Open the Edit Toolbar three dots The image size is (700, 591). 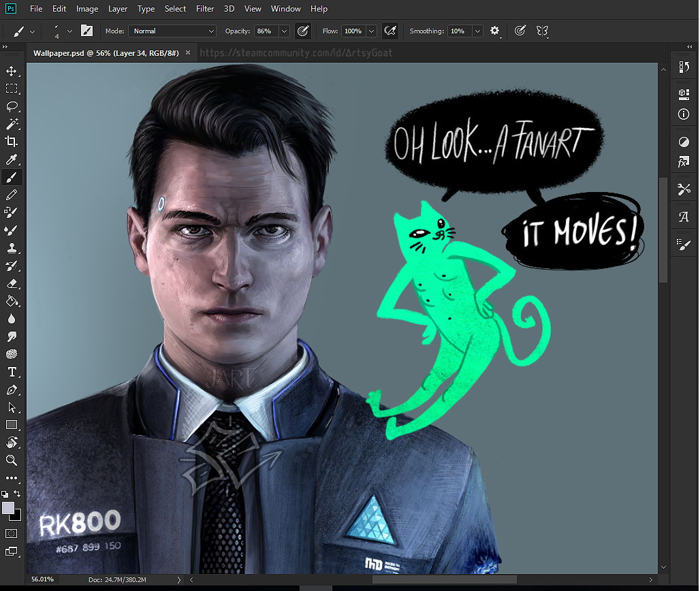[11, 478]
